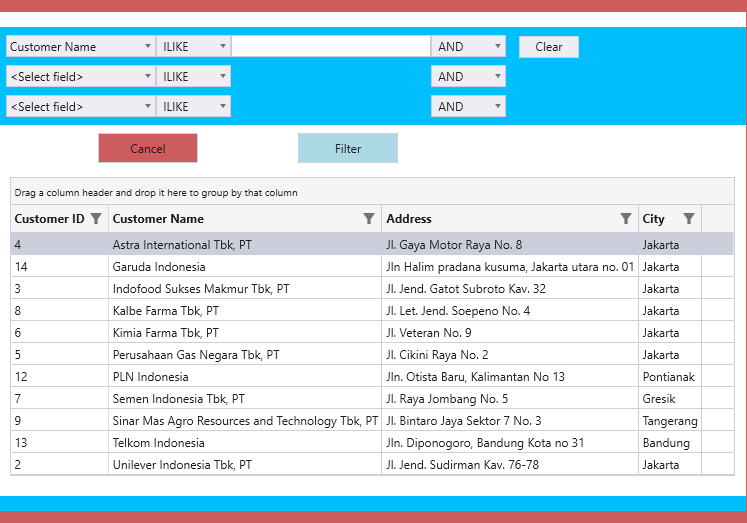Select Perusahaan Gas Negara Tbk, PT
Viewport: 747px width, 523px height.
pyautogui.click(x=196, y=355)
